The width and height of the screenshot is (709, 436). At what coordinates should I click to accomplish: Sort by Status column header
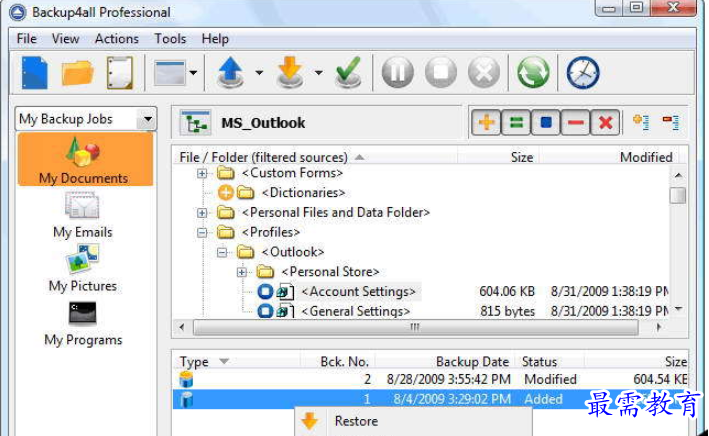click(550, 362)
